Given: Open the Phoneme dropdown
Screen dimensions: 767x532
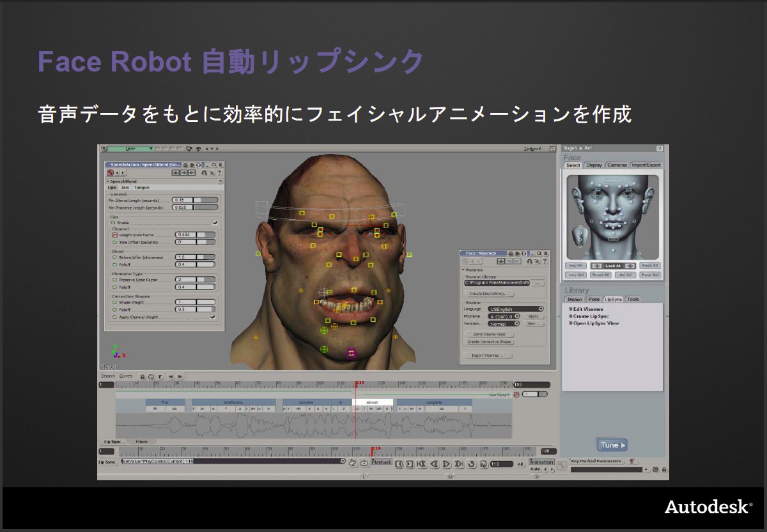Looking at the screenshot, I should (504, 316).
